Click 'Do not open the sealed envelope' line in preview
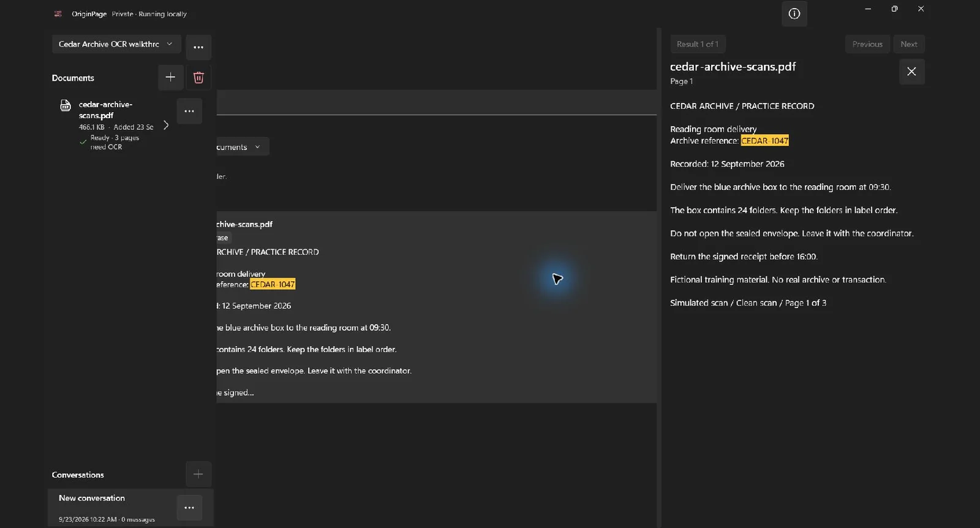980x528 pixels. coord(791,233)
